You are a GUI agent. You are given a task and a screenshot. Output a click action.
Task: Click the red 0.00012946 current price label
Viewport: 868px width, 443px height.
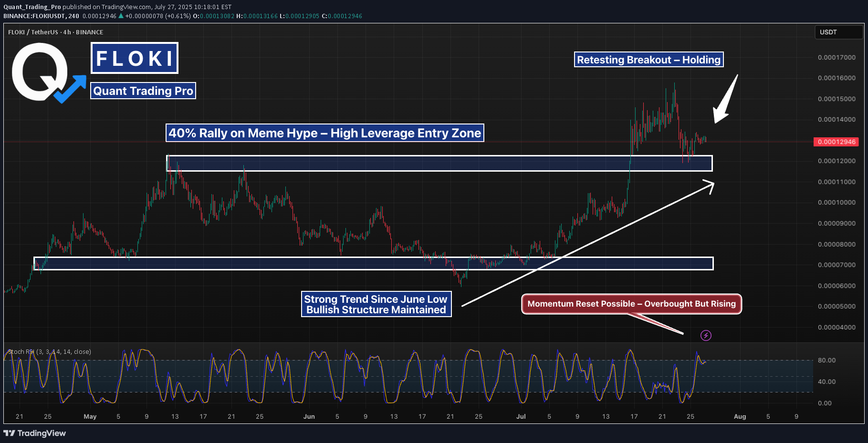click(836, 142)
